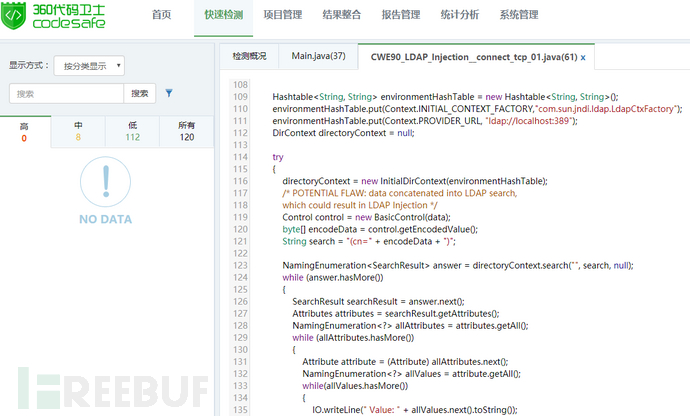The height and width of the screenshot is (416, 690).
Task: Click "com.sun.jndi.ldap.LdapCtxFactory" string literal
Action: pyautogui.click(x=607, y=109)
